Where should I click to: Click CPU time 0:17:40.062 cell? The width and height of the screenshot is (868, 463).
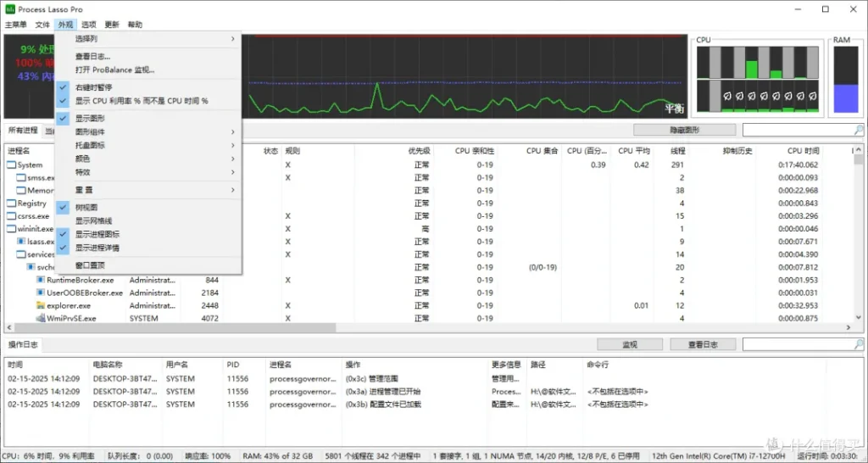[x=798, y=165]
